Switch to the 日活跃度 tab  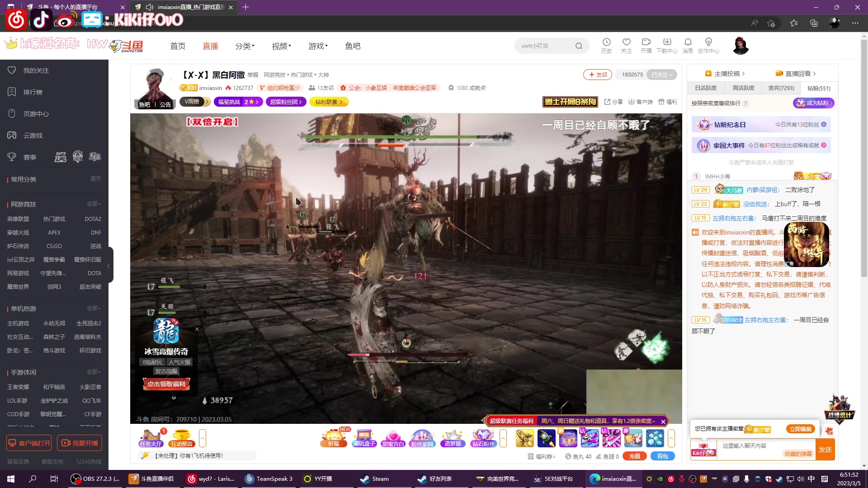(706, 88)
